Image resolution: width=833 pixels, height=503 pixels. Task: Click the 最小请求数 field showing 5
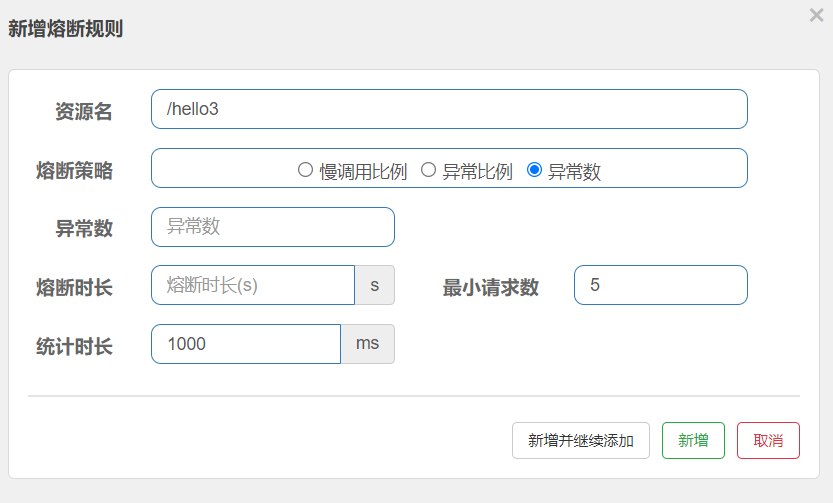(x=661, y=285)
